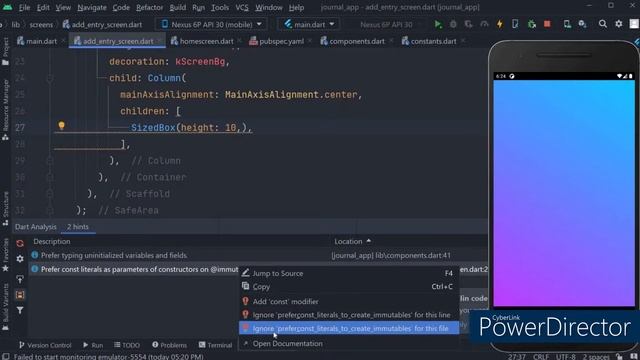This screenshot has height=360, width=640.
Task: Open the Run tool window button
Action: point(93,345)
